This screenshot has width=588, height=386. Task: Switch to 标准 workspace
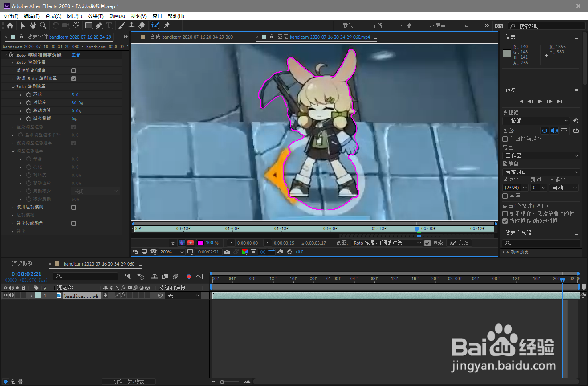(406, 26)
